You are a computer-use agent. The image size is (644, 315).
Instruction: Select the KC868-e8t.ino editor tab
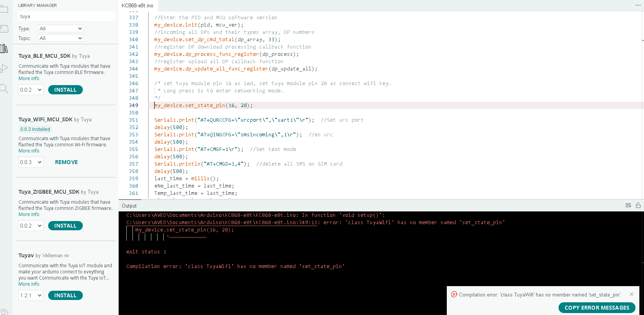(138, 6)
